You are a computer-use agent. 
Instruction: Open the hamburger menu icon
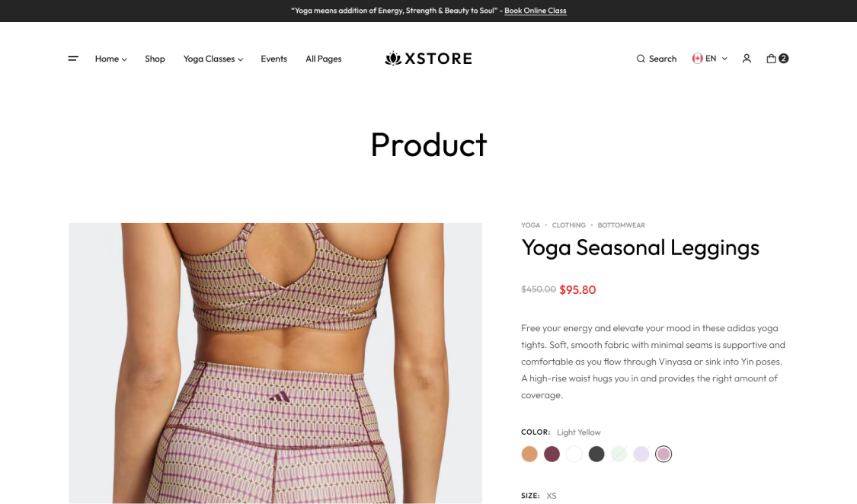[73, 59]
